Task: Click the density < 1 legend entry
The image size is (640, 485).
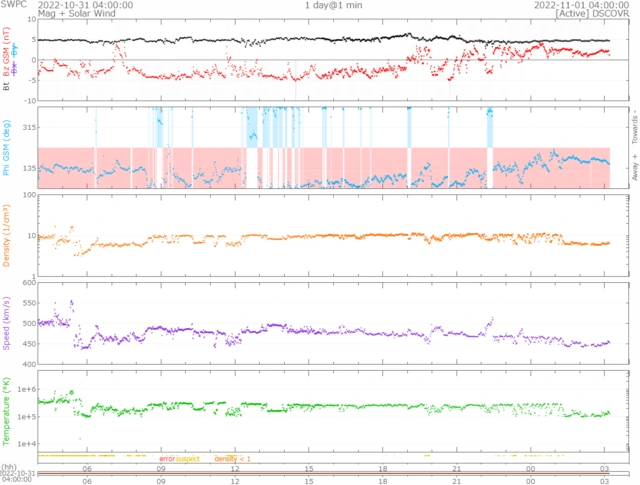Action: pyautogui.click(x=232, y=458)
